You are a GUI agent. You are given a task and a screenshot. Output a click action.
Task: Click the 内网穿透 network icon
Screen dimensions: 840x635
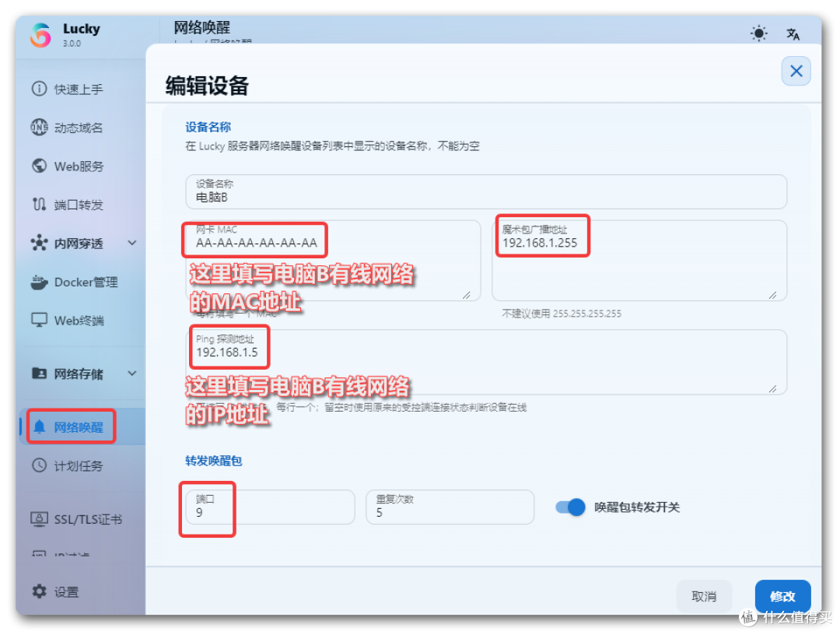click(x=39, y=243)
